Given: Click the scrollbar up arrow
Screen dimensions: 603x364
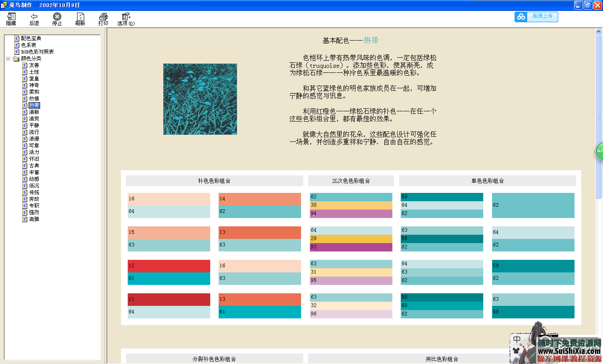Looking at the screenshot, I should [598, 32].
